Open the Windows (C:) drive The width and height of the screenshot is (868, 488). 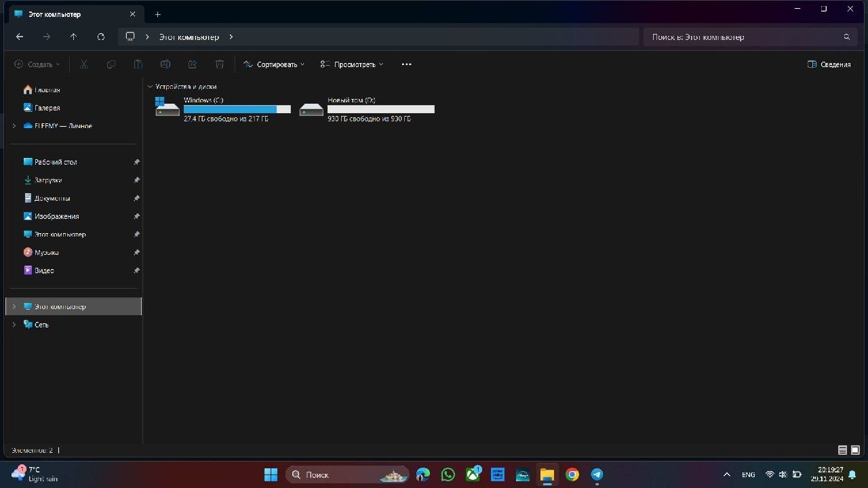(x=223, y=109)
